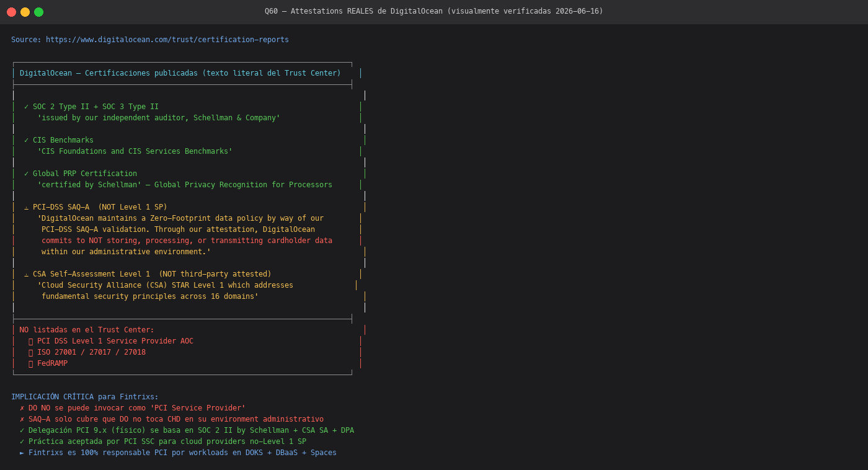This screenshot has width=868, height=470.
Task: Click the line 'DigitalOcean maintains a Zero-Footprint data policy'
Action: (x=180, y=218)
